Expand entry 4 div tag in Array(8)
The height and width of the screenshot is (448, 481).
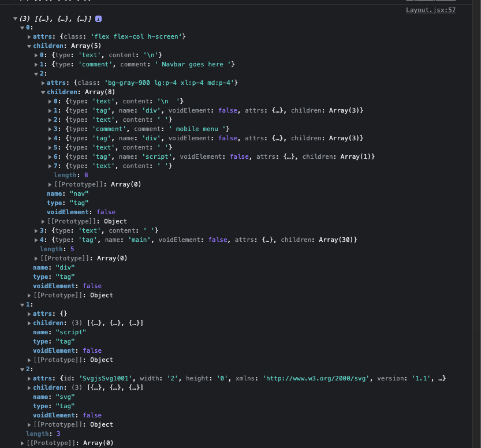tap(50, 139)
